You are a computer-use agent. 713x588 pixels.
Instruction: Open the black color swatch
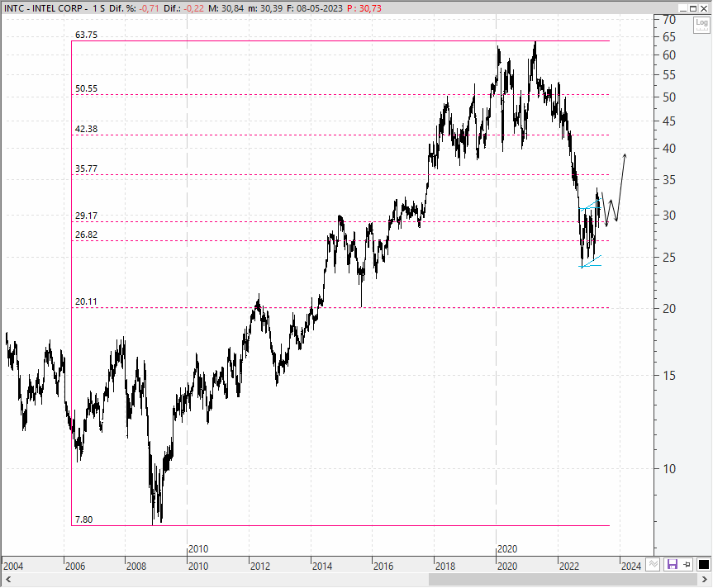[x=703, y=565]
